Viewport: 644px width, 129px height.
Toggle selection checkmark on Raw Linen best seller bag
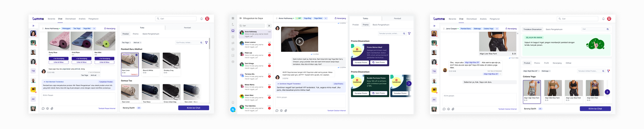(136, 55)
